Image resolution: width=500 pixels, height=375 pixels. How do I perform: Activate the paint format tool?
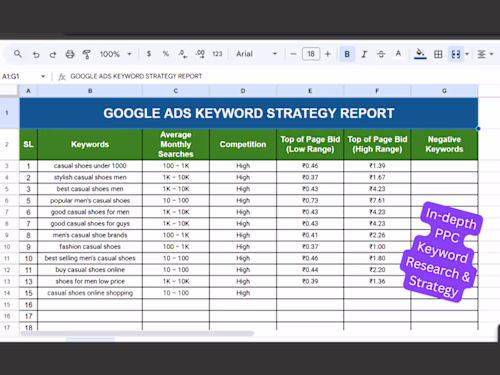point(87,54)
